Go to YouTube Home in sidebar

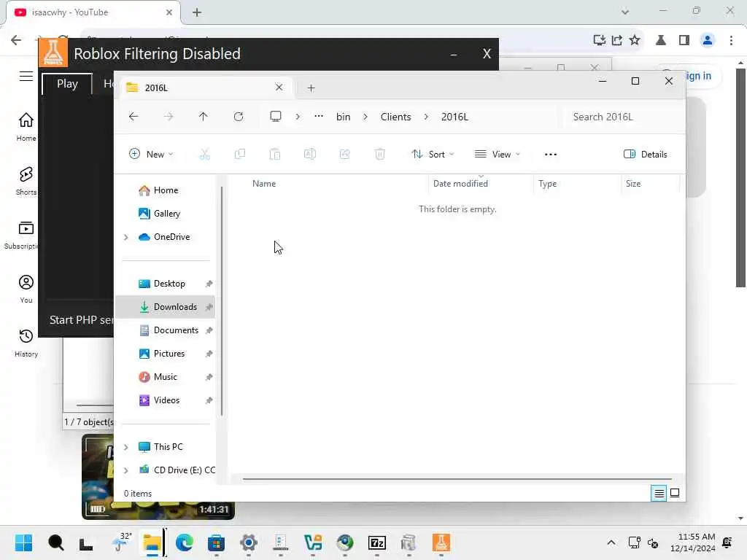[x=26, y=127]
